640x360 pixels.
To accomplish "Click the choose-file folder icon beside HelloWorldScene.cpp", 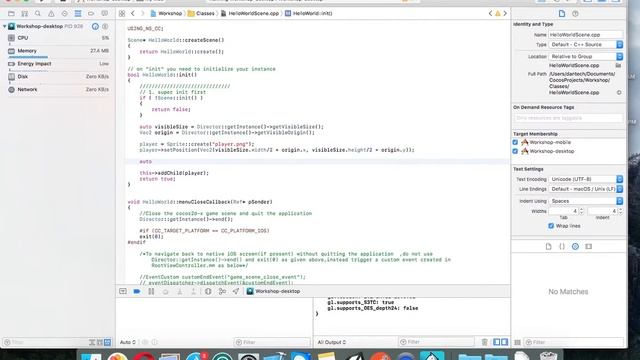I will 618,65.
